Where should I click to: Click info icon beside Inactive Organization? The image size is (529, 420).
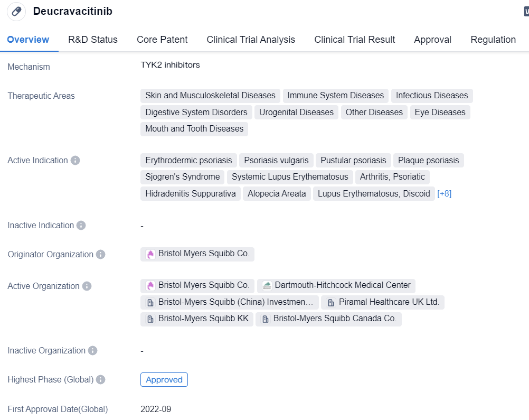[x=93, y=350]
